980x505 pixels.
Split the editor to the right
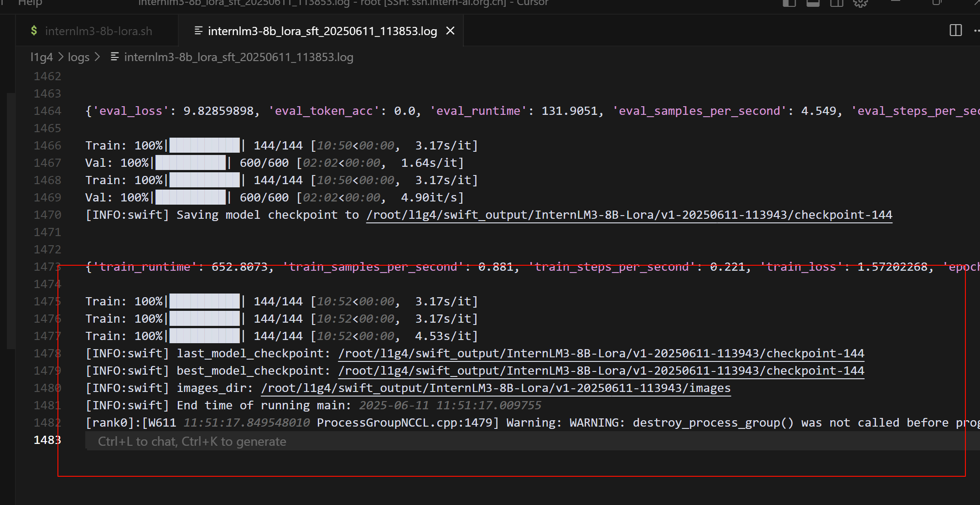tap(955, 31)
